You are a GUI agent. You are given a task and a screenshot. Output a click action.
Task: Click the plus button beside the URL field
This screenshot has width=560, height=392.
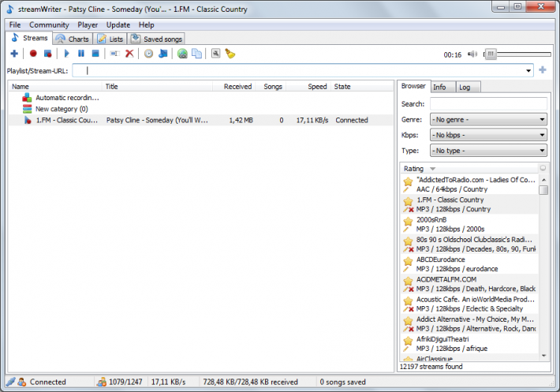tap(543, 70)
